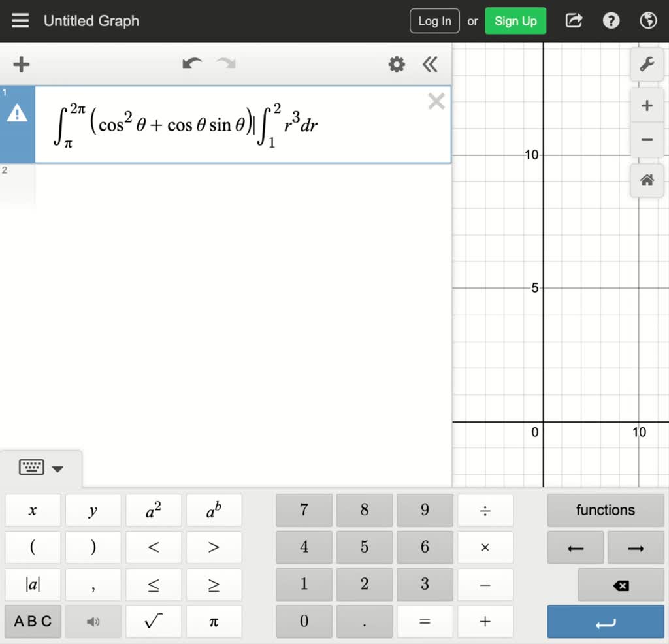The image size is (669, 644).
Task: Open the expression list settings gear
Action: click(x=397, y=65)
